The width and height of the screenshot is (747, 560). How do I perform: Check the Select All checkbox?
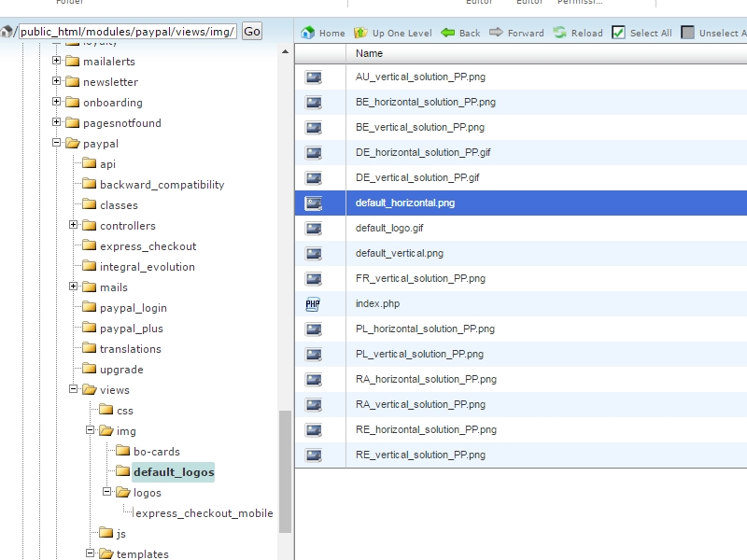[x=618, y=33]
